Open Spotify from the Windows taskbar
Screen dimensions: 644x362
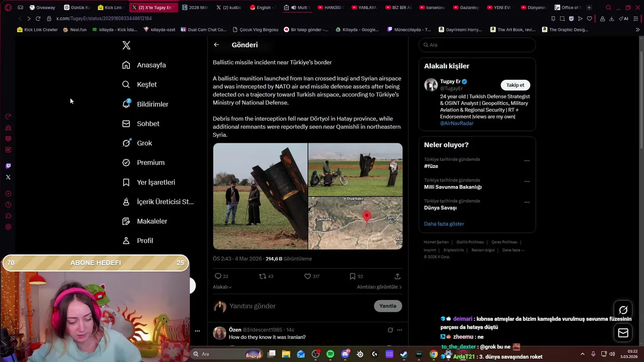pos(330,354)
